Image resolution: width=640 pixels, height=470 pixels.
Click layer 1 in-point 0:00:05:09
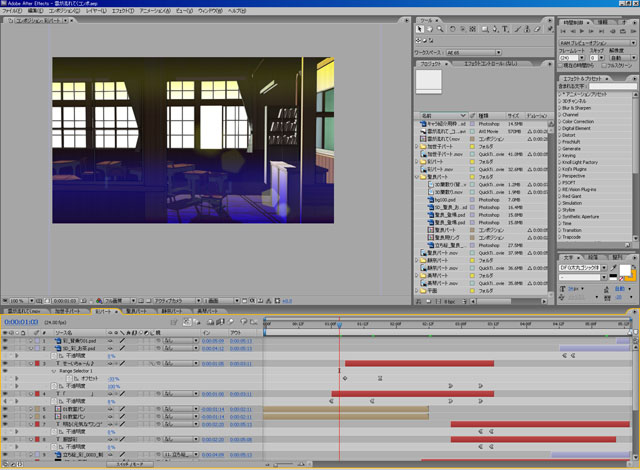[213, 341]
